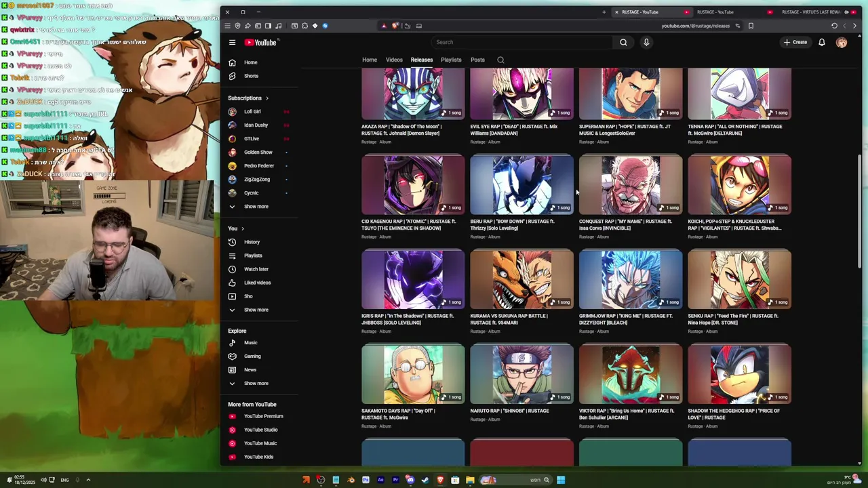Open Music under Explore
Image resolution: width=868 pixels, height=488 pixels.
[x=251, y=342]
